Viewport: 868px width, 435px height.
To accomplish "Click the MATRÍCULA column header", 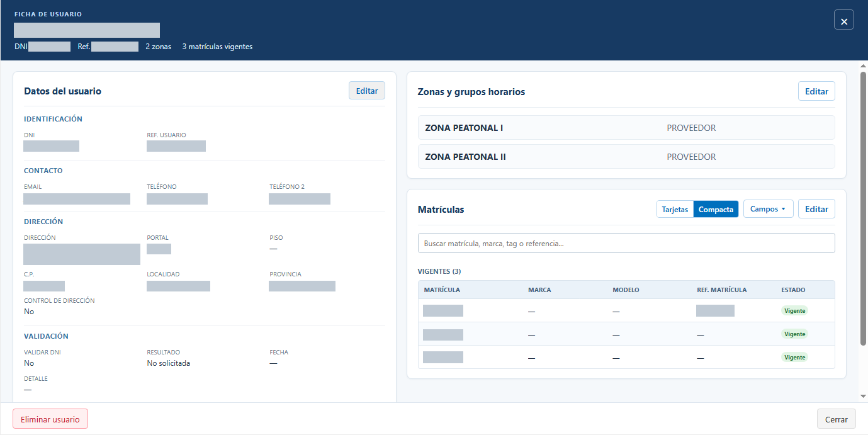I will coord(442,290).
